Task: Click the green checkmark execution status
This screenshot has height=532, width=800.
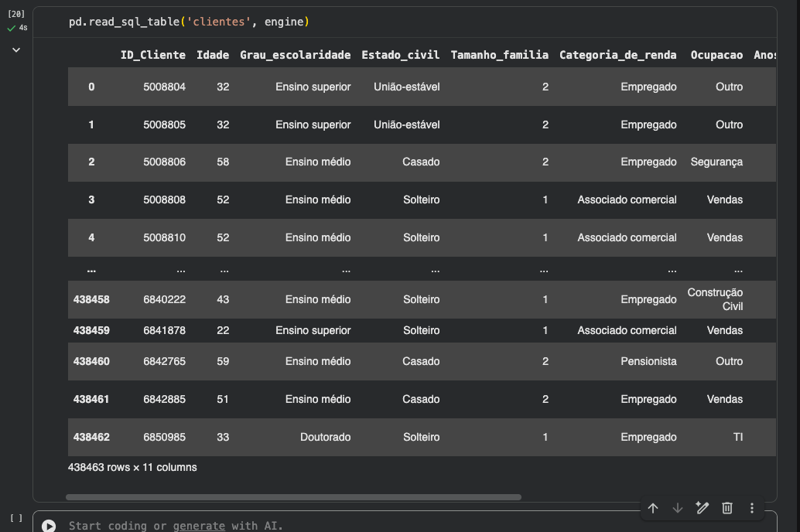Action: pyautogui.click(x=12, y=28)
